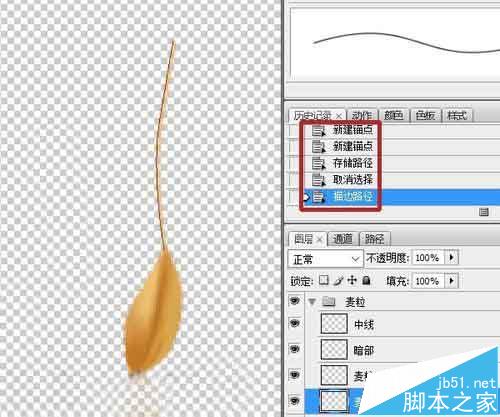This screenshot has height=417, width=500.
Task: Click the 不透明度 100% value field
Action: [x=428, y=258]
